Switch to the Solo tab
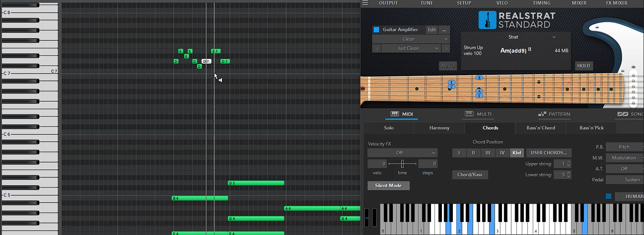The image size is (644, 235). [389, 128]
